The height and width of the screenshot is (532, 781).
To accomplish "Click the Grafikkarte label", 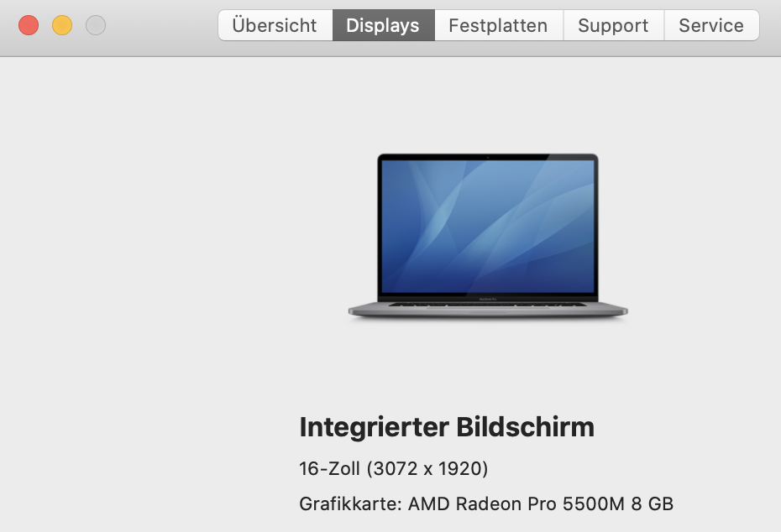I will point(351,503).
